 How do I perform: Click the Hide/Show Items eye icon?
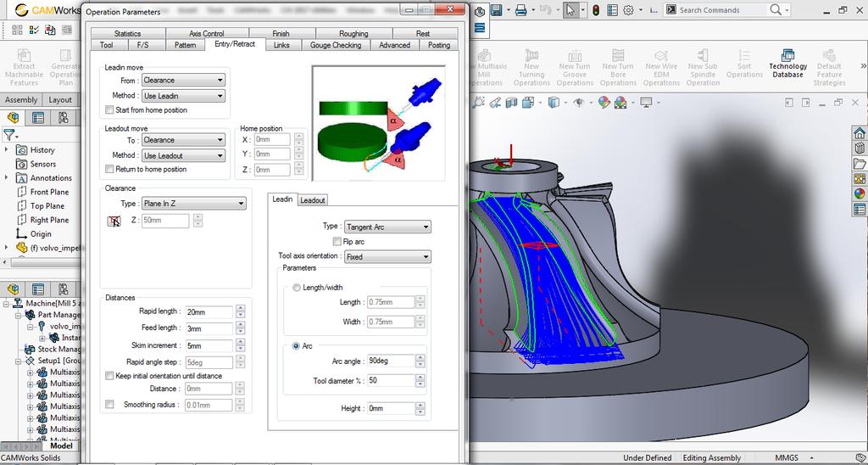tap(579, 103)
